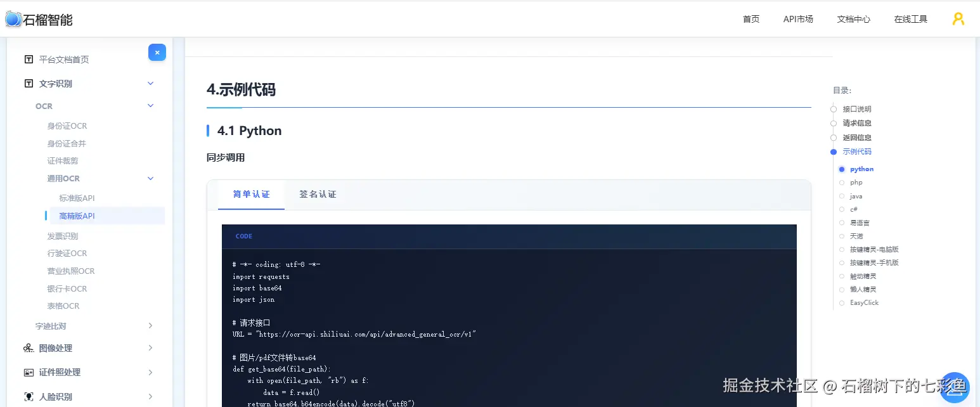The image size is (980, 407).
Task: Select java in the contents list
Action: pos(856,197)
